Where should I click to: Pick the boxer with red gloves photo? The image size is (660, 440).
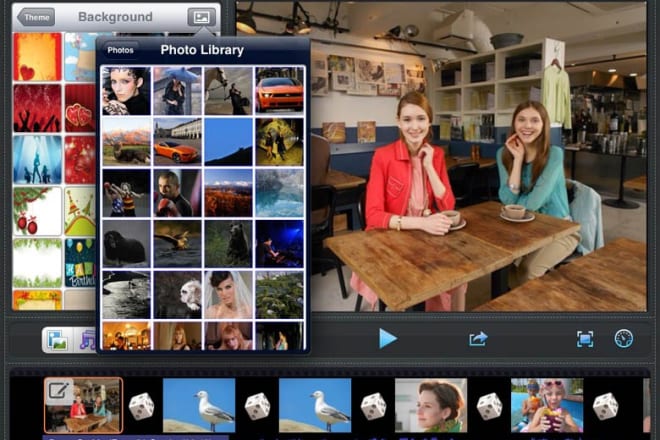[x=177, y=193]
